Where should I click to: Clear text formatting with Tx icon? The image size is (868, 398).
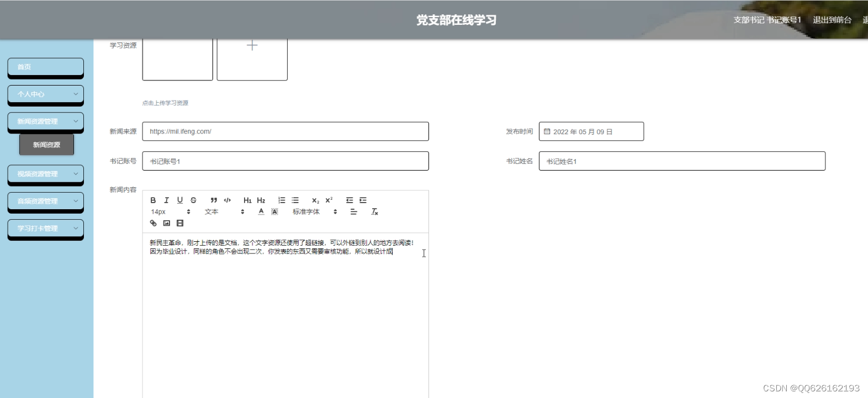(374, 212)
